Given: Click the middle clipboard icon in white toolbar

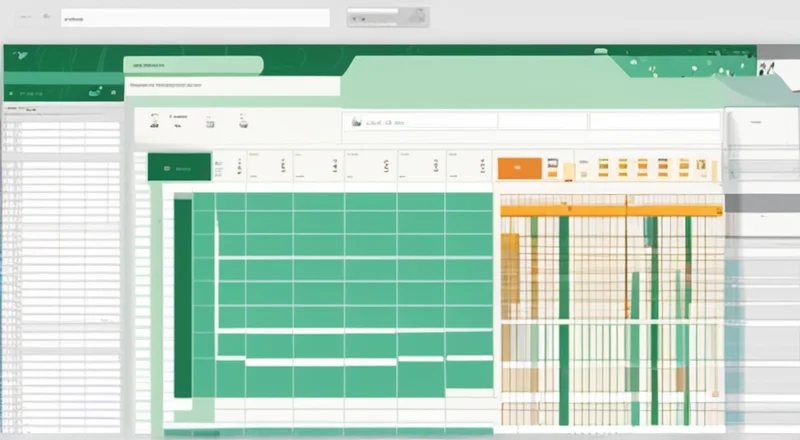Looking at the screenshot, I should tap(210, 121).
